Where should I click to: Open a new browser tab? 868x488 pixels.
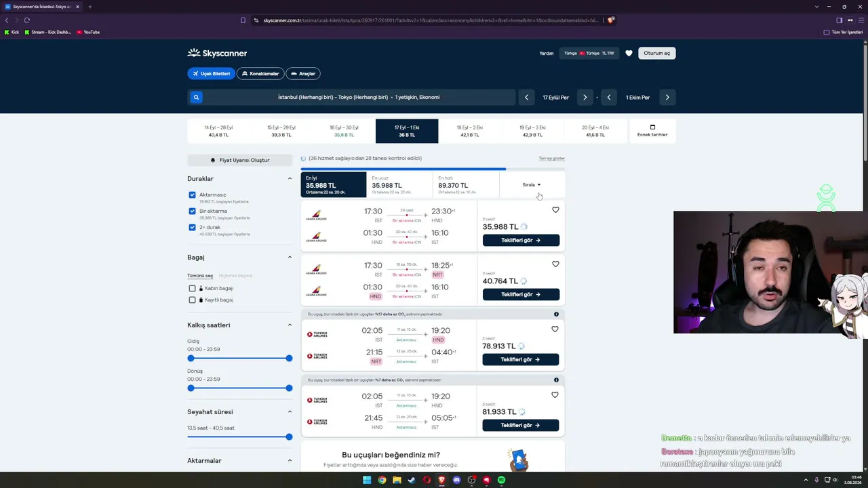tap(90, 7)
